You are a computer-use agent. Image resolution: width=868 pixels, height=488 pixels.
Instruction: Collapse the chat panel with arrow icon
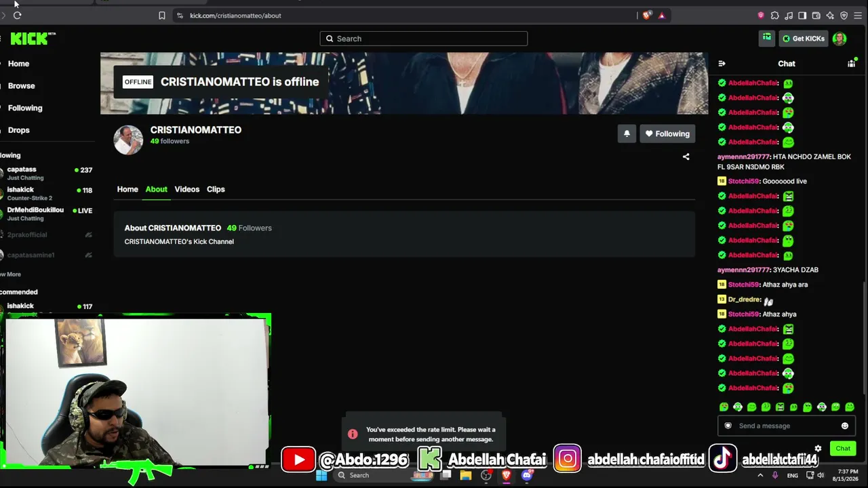[722, 64]
